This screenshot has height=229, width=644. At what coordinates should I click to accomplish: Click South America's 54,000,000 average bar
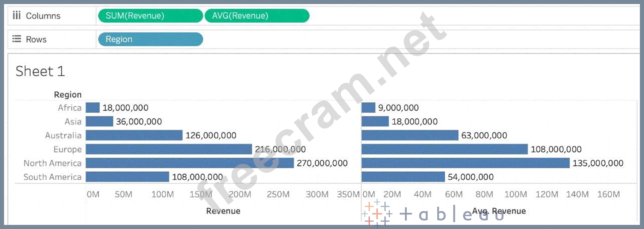[x=403, y=177]
